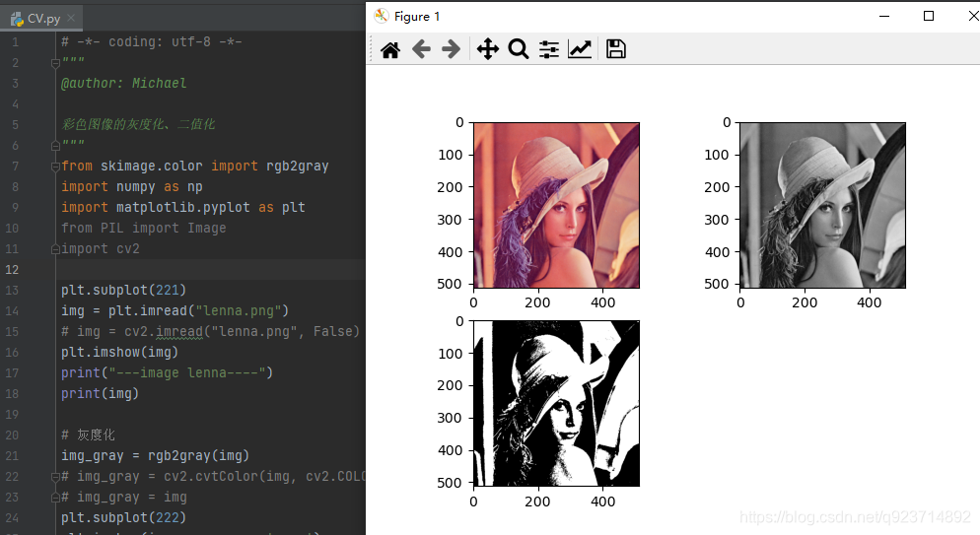Click 'print(img)' on line 18
The height and width of the screenshot is (535, 980).
(x=100, y=393)
